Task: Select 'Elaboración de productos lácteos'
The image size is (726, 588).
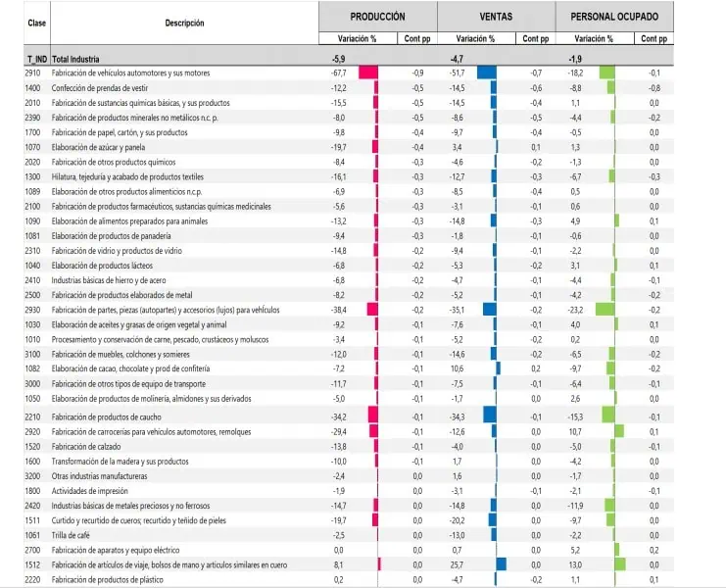Action: (x=102, y=266)
